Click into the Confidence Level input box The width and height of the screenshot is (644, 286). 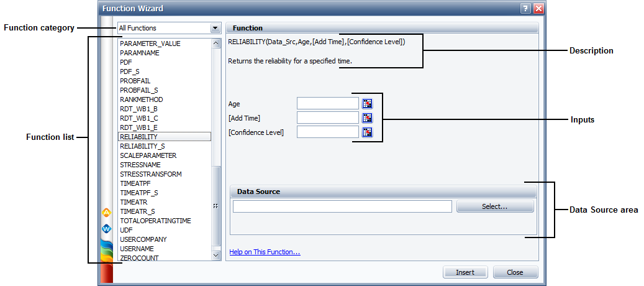327,132
